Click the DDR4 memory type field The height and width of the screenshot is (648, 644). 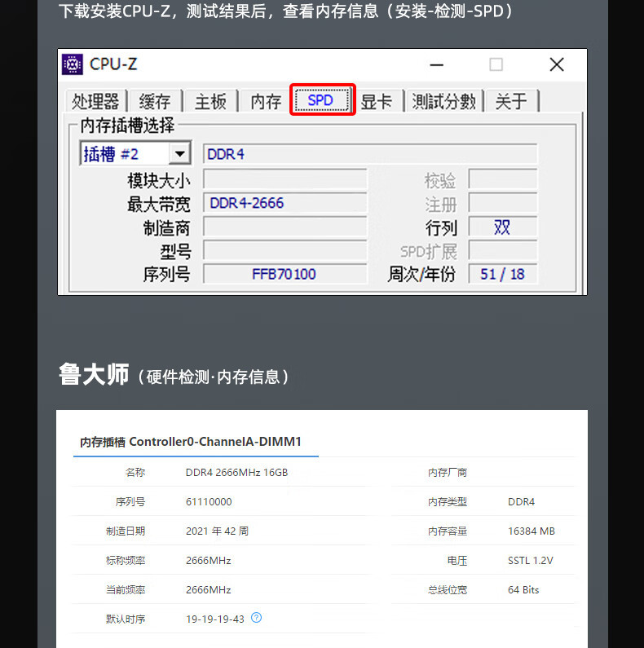click(x=370, y=154)
